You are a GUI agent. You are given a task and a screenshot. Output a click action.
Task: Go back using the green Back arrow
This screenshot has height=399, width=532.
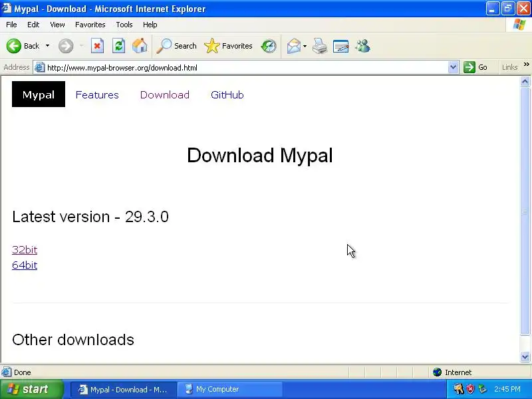14,46
